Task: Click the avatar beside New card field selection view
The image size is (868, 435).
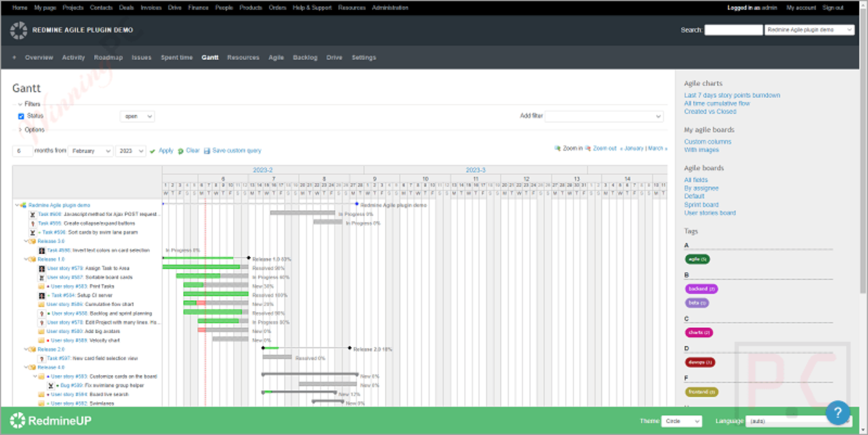Action: (x=42, y=359)
